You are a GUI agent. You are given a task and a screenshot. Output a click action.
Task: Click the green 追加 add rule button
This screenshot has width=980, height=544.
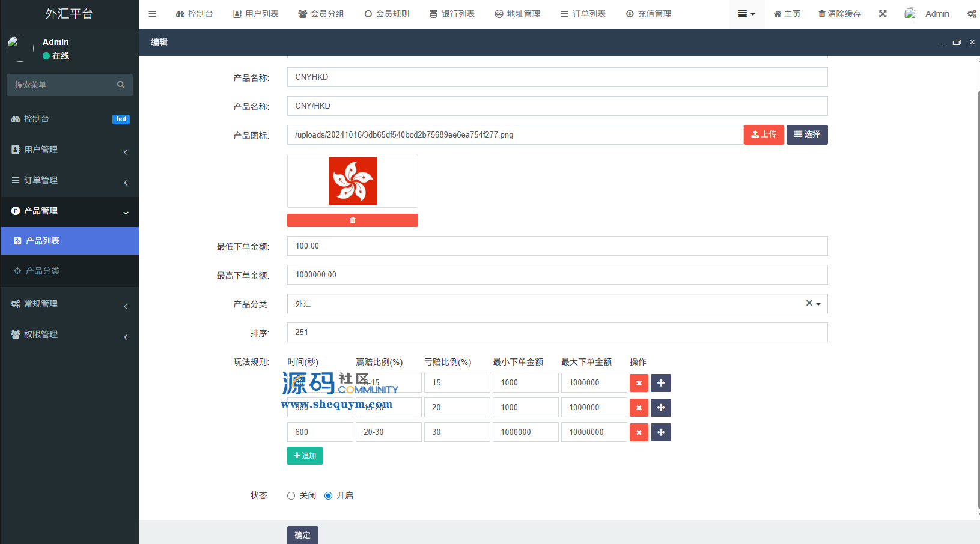(305, 456)
